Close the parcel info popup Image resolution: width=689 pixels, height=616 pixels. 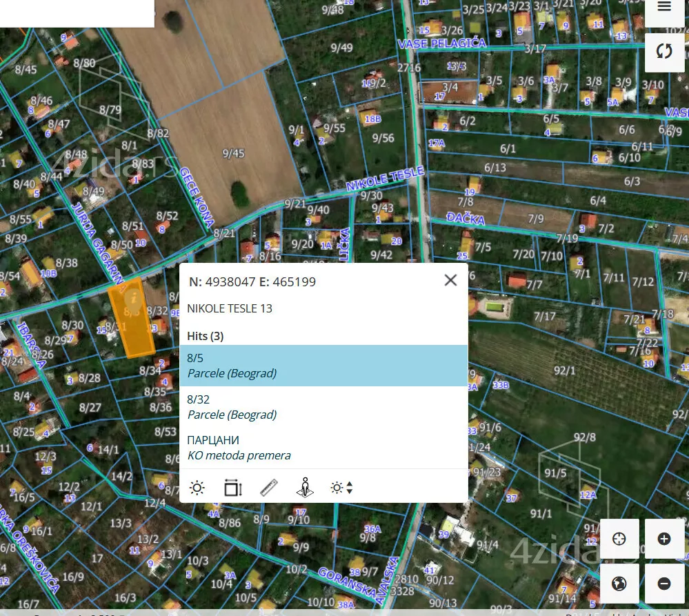450,280
